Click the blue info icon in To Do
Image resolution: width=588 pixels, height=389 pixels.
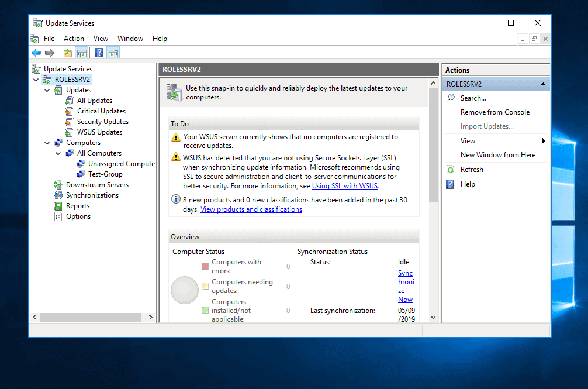click(x=175, y=199)
